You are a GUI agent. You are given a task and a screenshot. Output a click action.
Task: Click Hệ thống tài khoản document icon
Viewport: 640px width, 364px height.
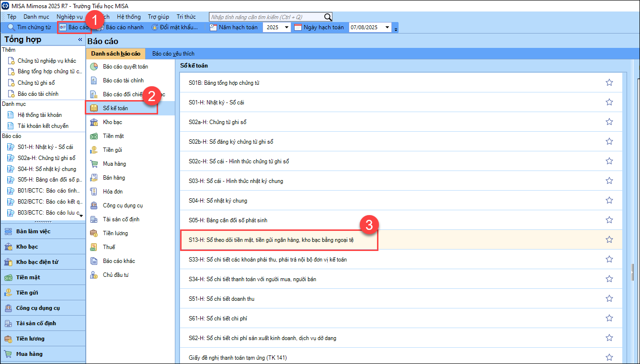point(11,115)
